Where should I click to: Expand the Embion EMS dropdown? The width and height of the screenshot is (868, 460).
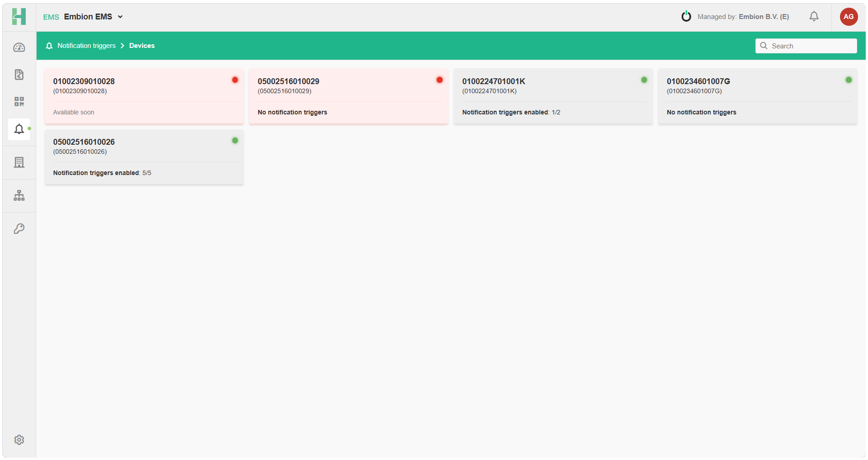click(x=93, y=17)
